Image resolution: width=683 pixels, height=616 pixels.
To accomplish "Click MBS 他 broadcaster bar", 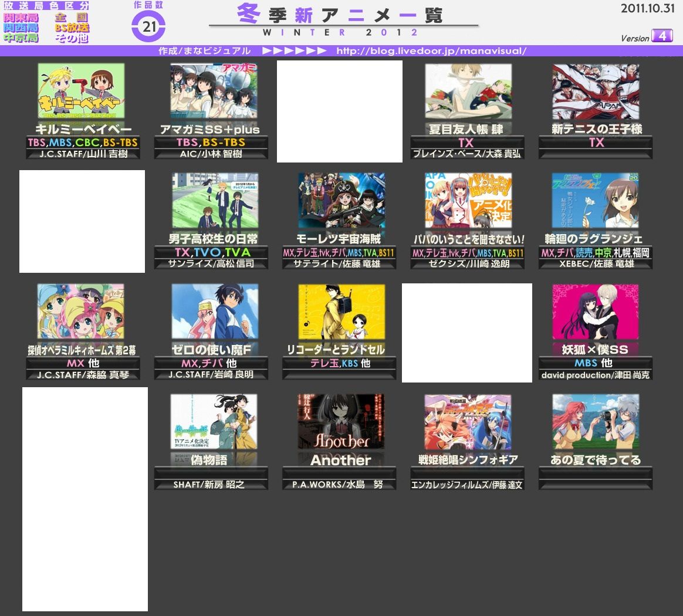I will coord(596,363).
